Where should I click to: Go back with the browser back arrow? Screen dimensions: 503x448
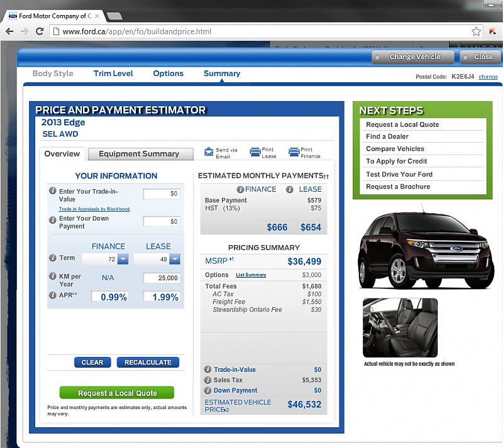click(9, 31)
